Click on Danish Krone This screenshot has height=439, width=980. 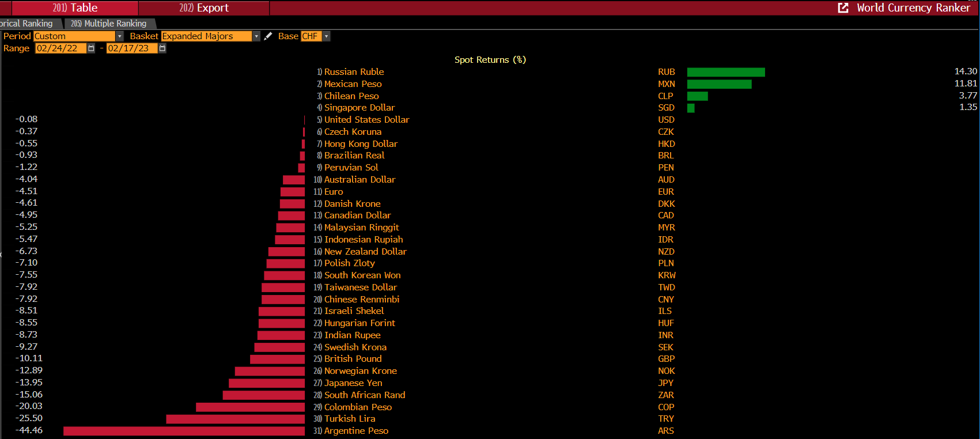[x=352, y=204]
